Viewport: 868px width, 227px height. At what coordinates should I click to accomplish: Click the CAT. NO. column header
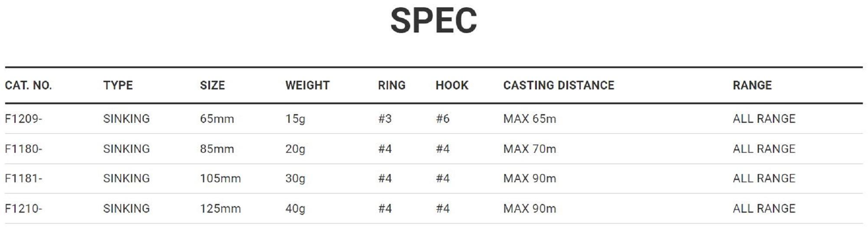click(x=28, y=85)
